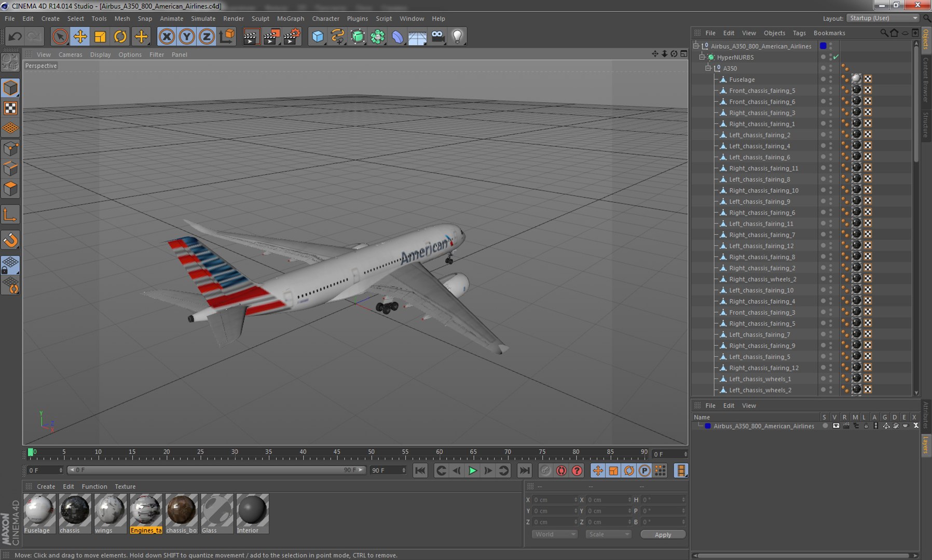Add a Cube primitive object

tap(318, 36)
